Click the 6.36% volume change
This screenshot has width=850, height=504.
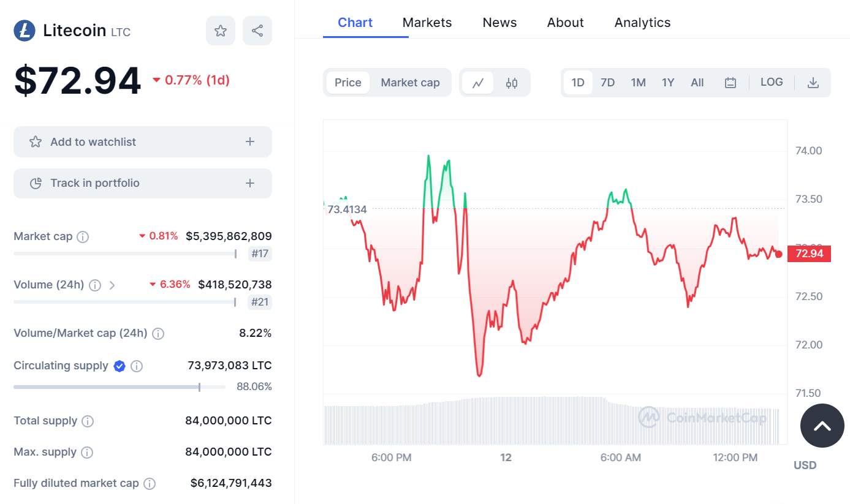pyautogui.click(x=170, y=285)
